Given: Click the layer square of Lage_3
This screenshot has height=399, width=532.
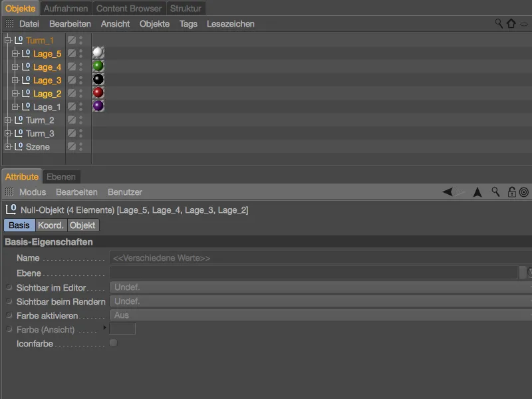Looking at the screenshot, I should click(x=72, y=80).
